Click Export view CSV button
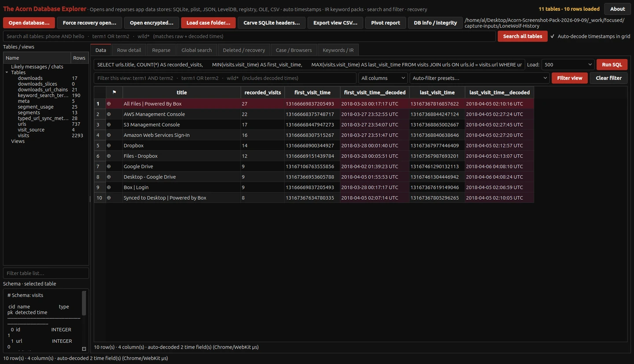 pos(335,23)
